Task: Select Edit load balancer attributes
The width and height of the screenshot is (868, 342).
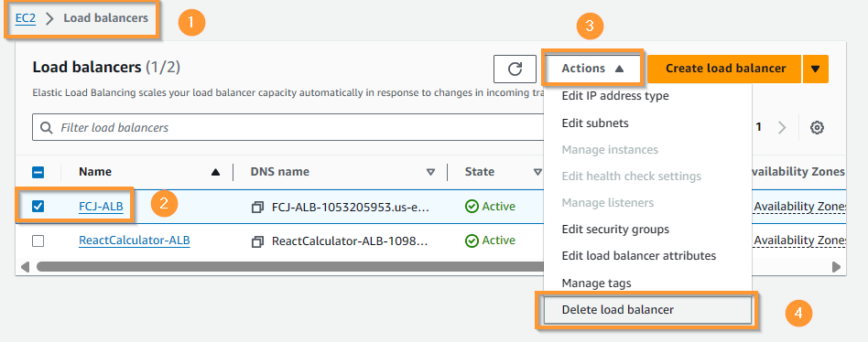Action: [639, 256]
